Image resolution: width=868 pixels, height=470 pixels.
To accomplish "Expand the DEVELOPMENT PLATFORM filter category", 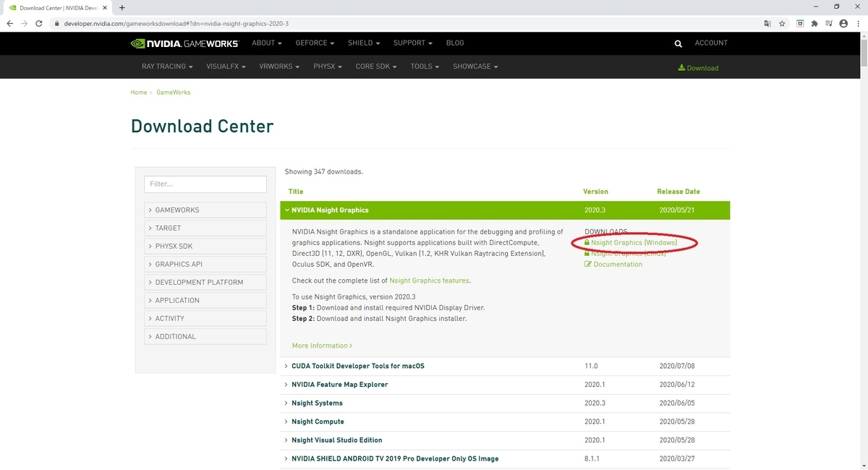I will point(205,282).
